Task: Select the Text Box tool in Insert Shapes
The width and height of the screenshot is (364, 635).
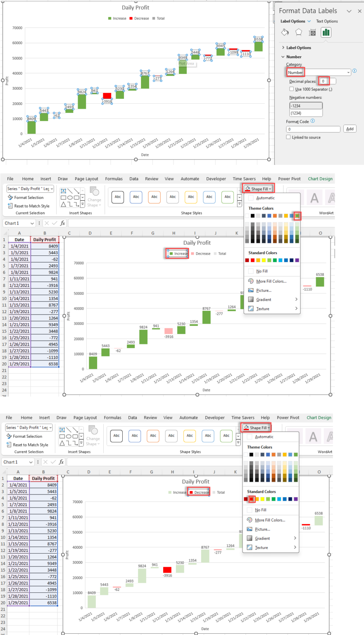Action: [x=63, y=190]
